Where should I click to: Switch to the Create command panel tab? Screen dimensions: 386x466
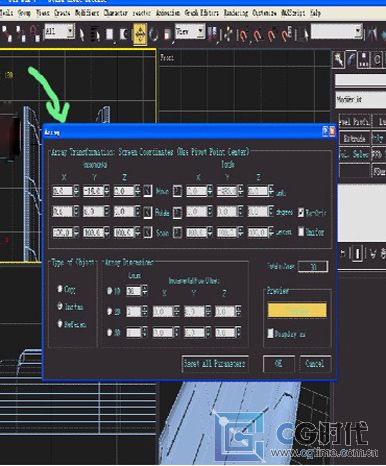(339, 60)
